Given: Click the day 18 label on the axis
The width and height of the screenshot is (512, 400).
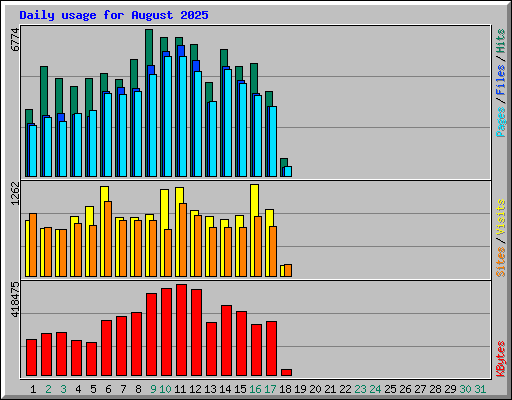Looking at the screenshot, I should [285, 389].
